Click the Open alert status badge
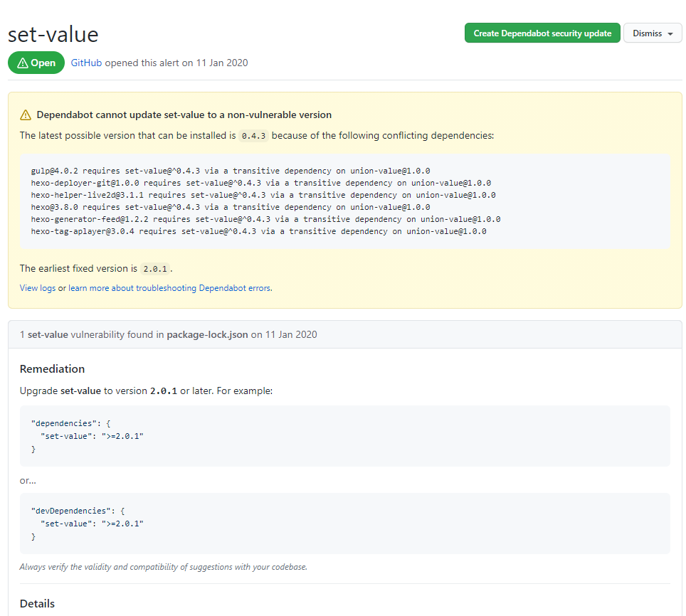The image size is (686, 616). tap(36, 63)
